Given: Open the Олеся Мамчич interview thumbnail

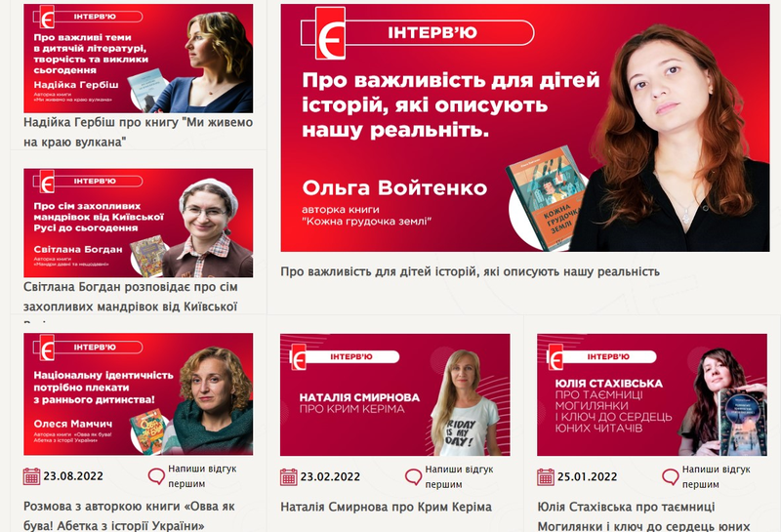Looking at the screenshot, I should point(138,394).
